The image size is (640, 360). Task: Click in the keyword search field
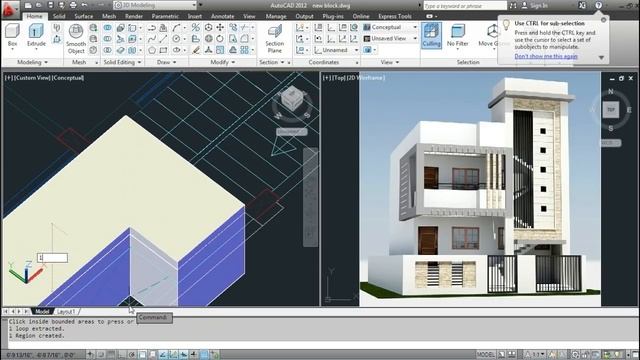(464, 6)
